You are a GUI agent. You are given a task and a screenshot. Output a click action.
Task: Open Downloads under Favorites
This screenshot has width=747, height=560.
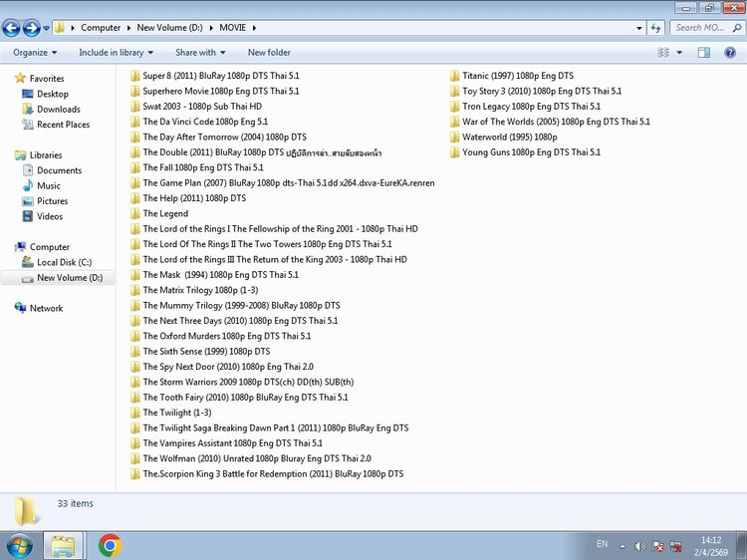point(59,110)
